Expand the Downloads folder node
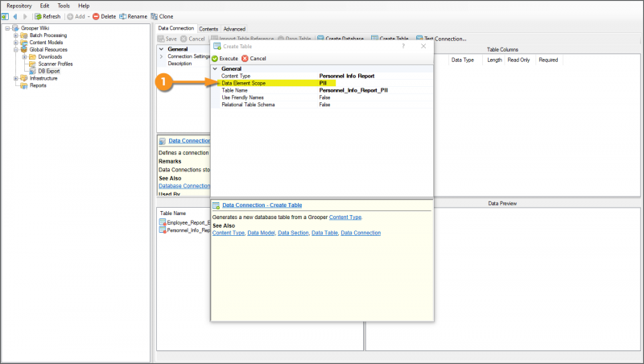Image resolution: width=644 pixels, height=364 pixels. tap(24, 56)
